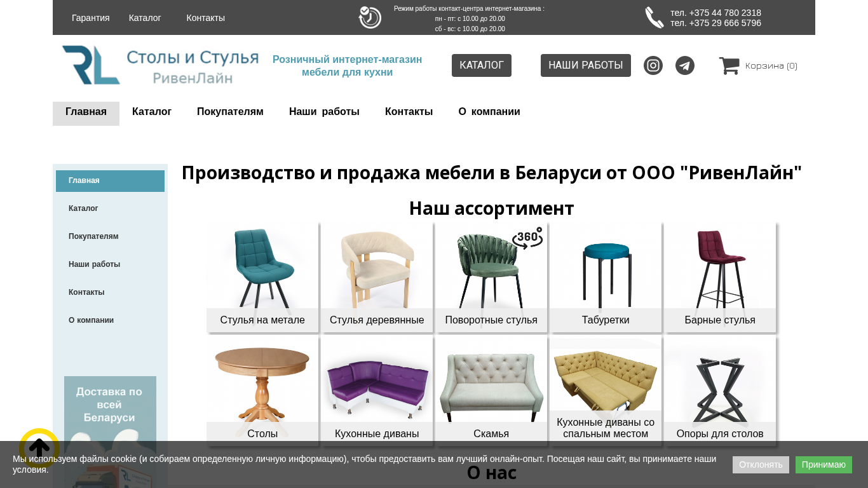Screen dimensions: 868x488
Task: Click the delivery across Belarus banner
Action: 110,432
